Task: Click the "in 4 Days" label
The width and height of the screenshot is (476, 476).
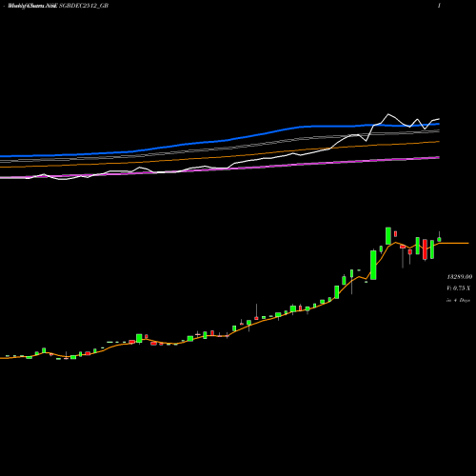Action: (x=458, y=300)
